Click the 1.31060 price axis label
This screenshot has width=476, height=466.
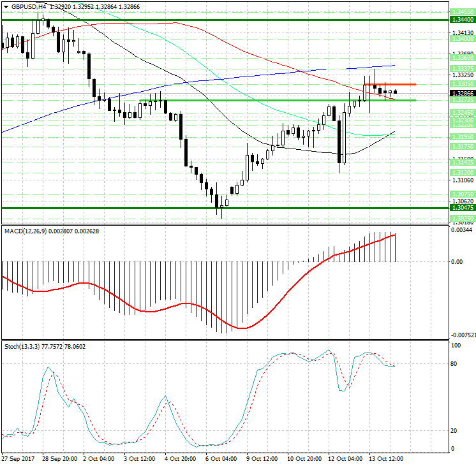[x=463, y=180]
